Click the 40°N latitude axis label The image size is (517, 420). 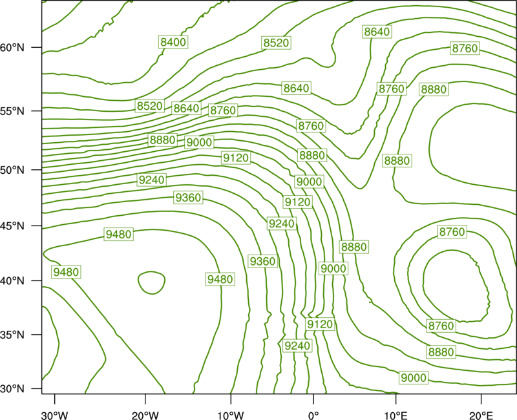[12, 280]
